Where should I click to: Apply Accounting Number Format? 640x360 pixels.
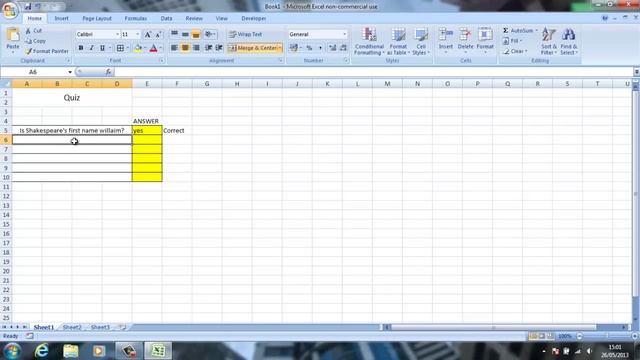pos(293,48)
